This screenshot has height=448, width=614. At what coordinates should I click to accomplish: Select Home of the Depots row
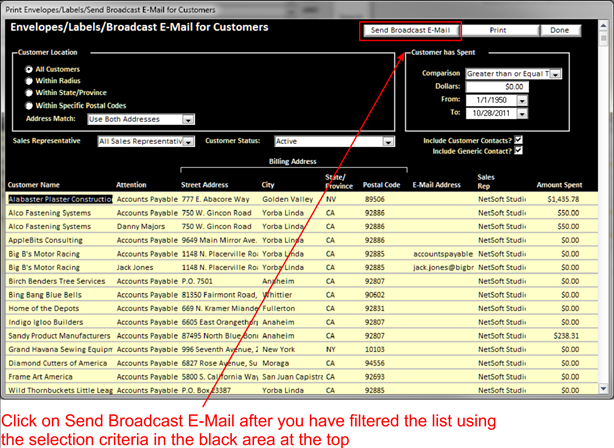point(43,309)
